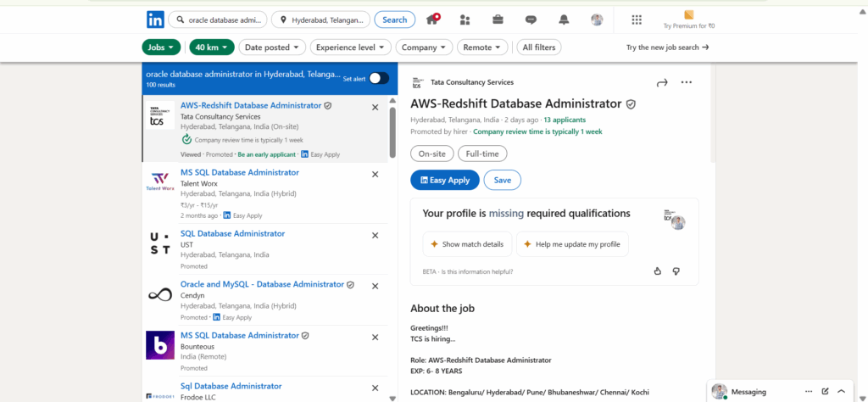The width and height of the screenshot is (868, 402).
Task: Click Try the new job search link
Action: [x=668, y=47]
